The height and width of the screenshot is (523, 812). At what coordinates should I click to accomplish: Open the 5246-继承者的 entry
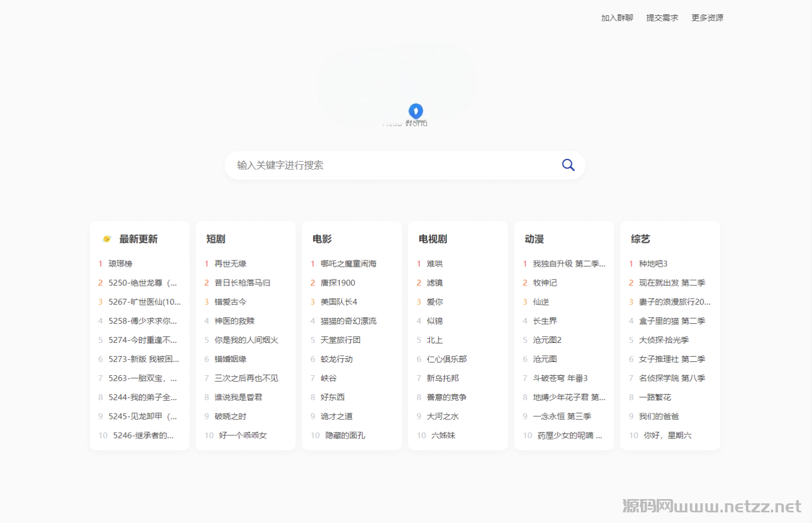coord(143,436)
